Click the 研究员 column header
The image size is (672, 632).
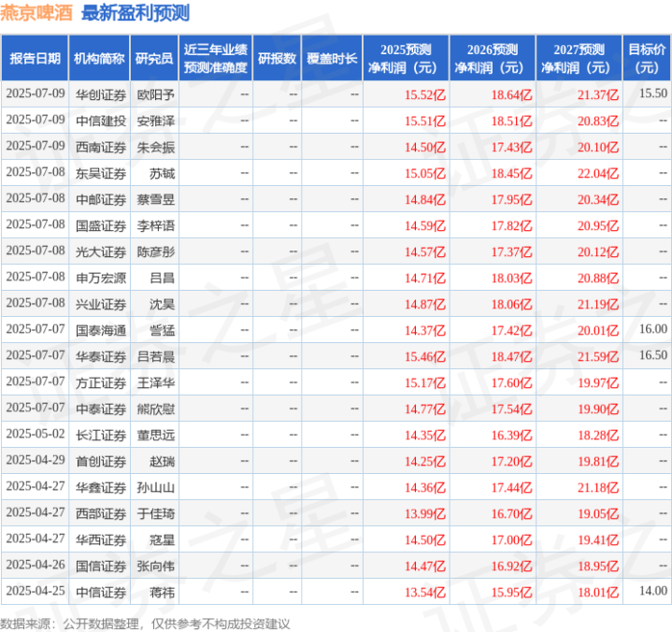click(x=154, y=58)
